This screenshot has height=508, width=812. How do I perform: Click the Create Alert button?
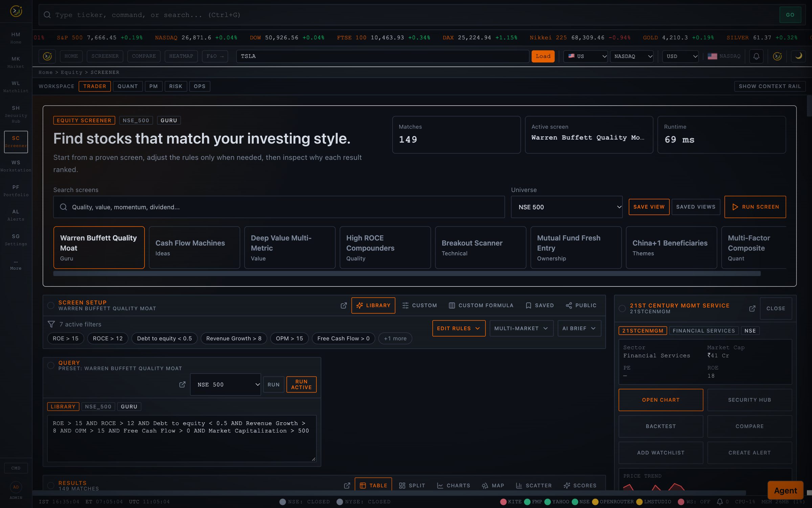point(749,453)
